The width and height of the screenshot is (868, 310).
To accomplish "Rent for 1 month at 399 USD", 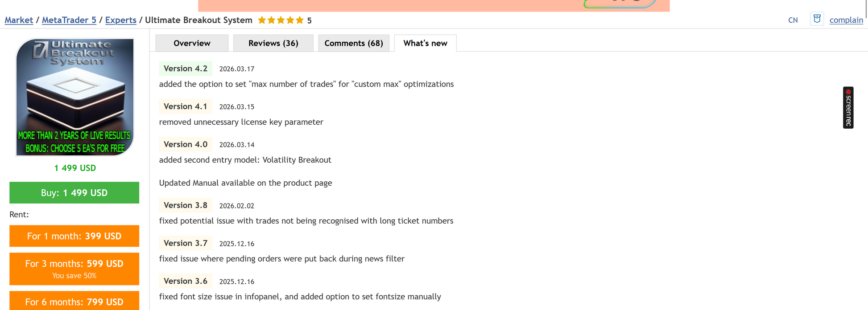I will (74, 236).
